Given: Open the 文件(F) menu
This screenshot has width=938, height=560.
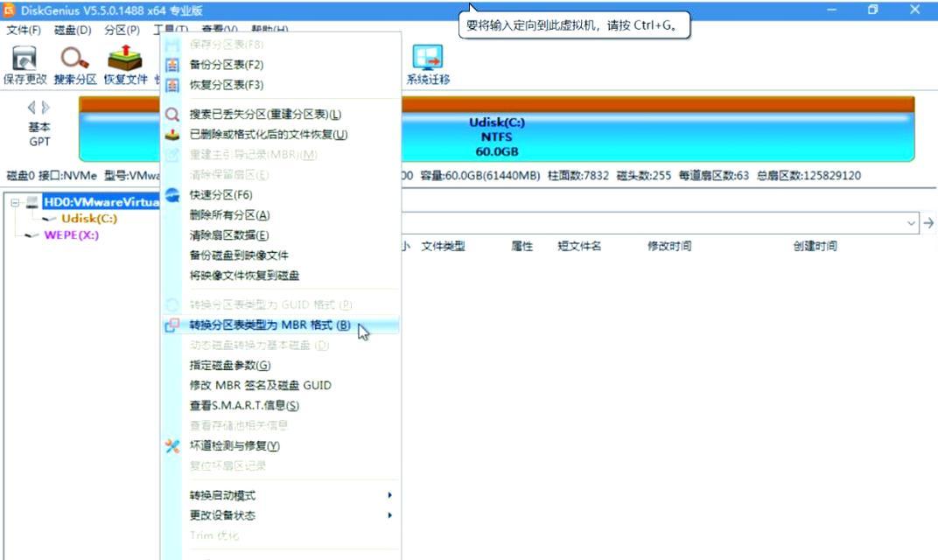Looking at the screenshot, I should point(24,30).
